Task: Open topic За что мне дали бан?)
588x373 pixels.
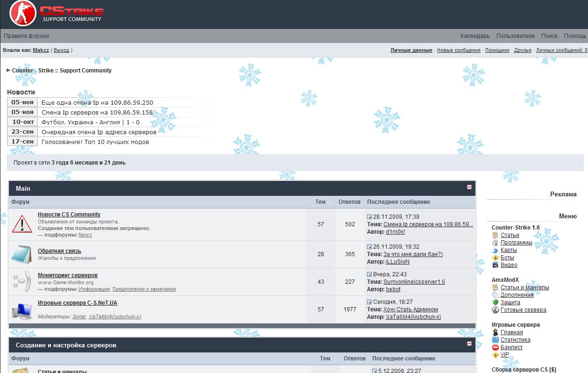Action: tap(413, 254)
